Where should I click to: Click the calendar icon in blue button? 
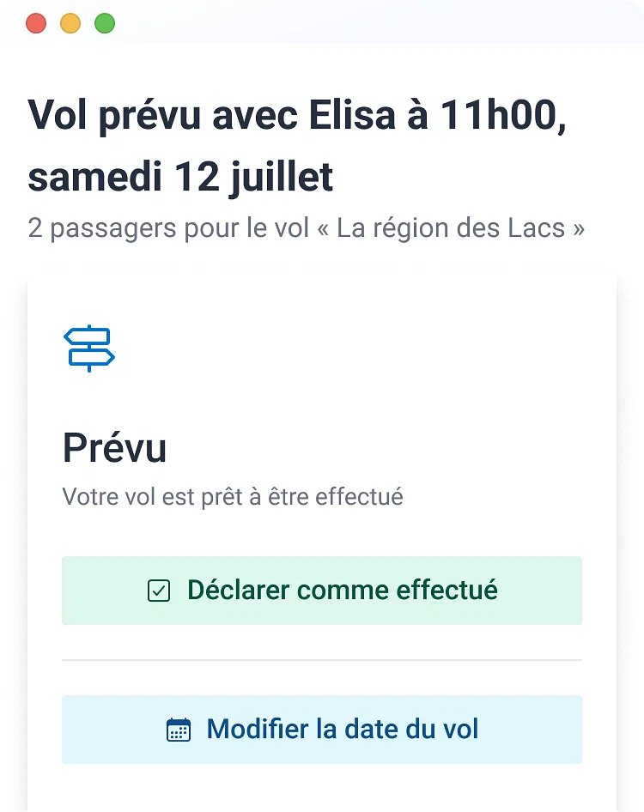tap(179, 730)
